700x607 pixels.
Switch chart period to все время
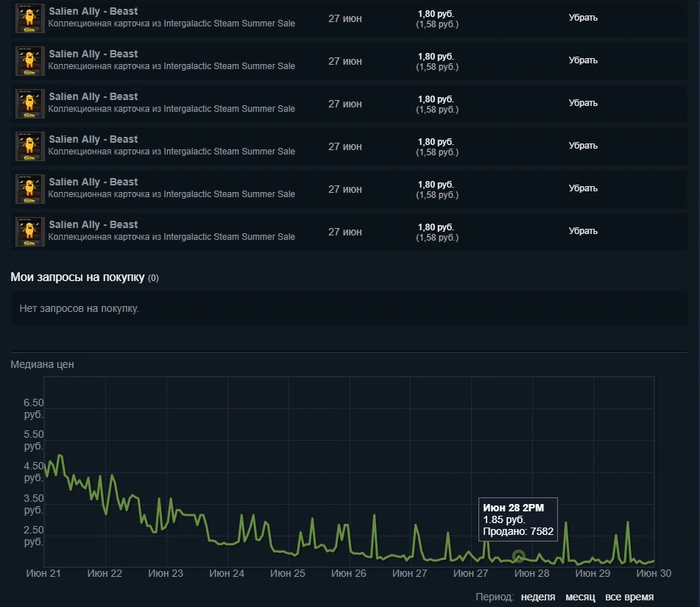[x=629, y=597]
